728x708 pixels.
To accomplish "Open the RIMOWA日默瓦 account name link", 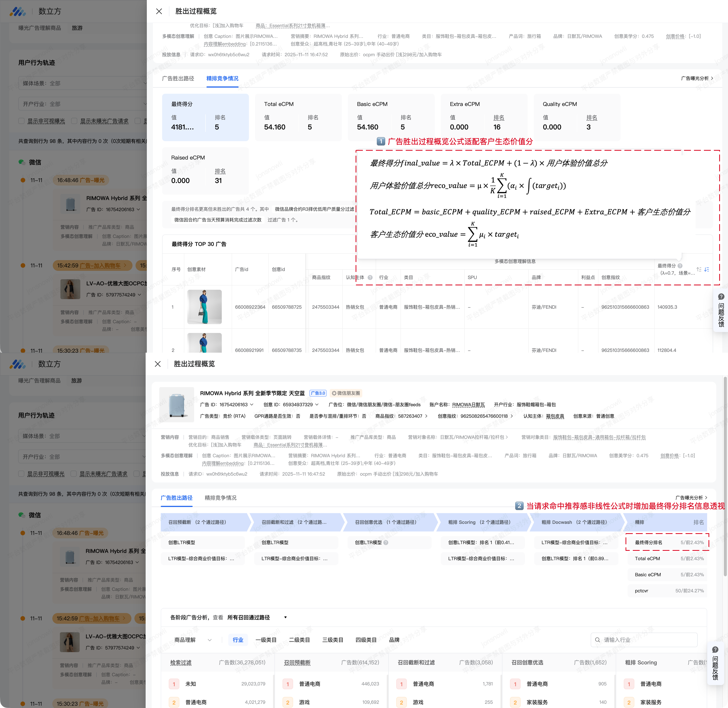I will point(468,404).
